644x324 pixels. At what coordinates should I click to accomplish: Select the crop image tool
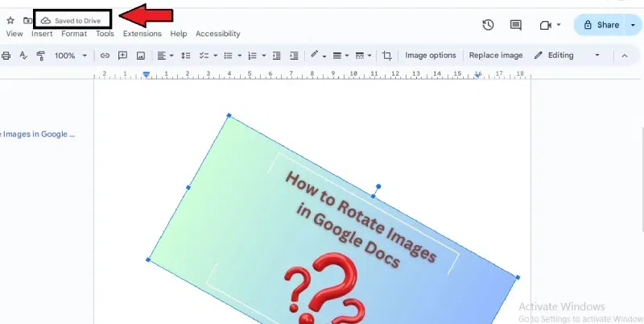(386, 56)
